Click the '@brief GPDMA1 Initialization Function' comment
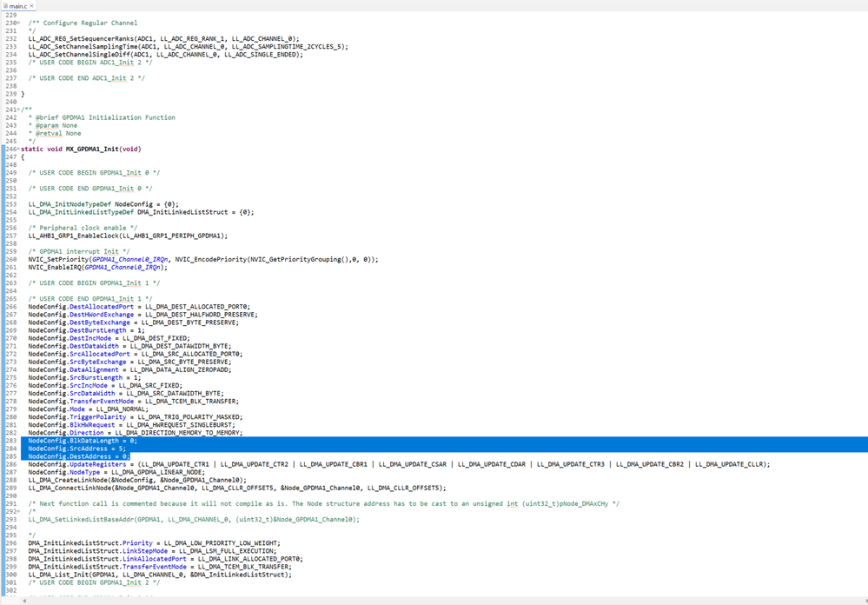Image resolution: width=868 pixels, height=605 pixels. coord(105,117)
